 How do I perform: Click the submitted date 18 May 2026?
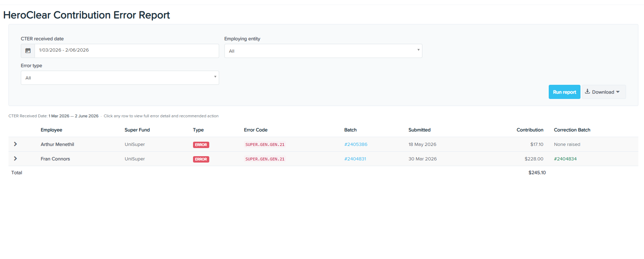[422, 145]
